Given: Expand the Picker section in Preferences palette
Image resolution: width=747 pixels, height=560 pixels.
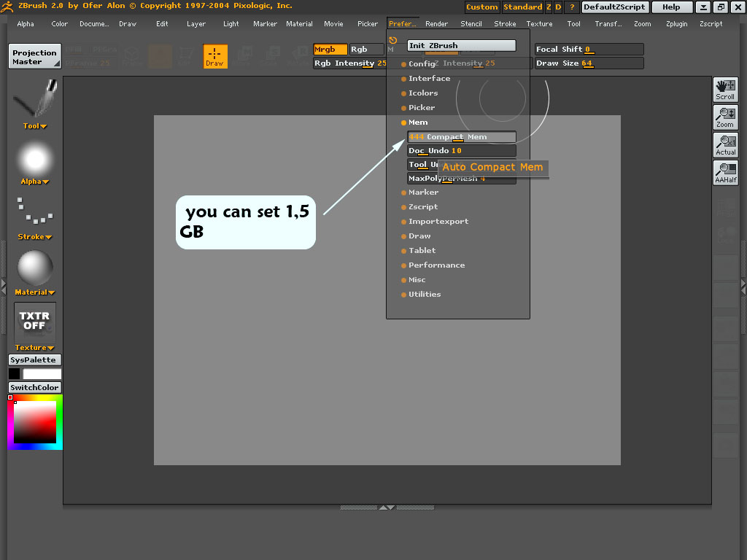Looking at the screenshot, I should point(418,108).
